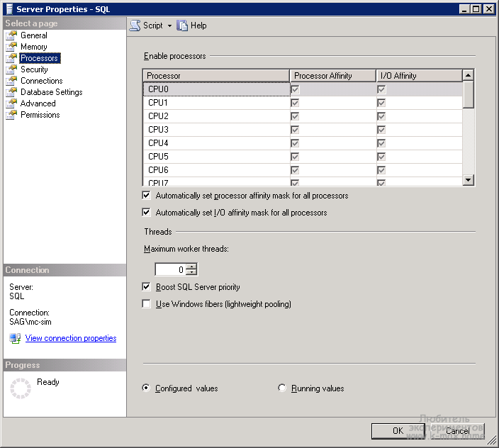Screen dimensions: 499x448
Task: Open the Permissions page
Action: 40,115
